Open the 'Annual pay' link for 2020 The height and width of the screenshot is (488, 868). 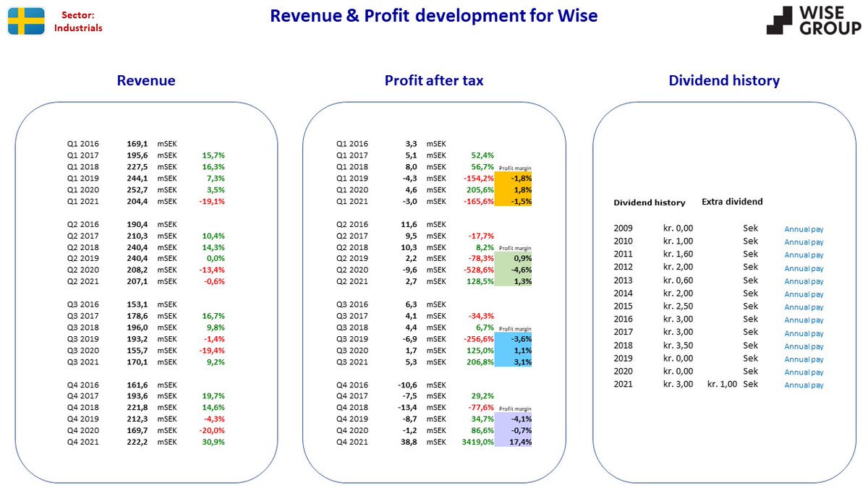(804, 372)
